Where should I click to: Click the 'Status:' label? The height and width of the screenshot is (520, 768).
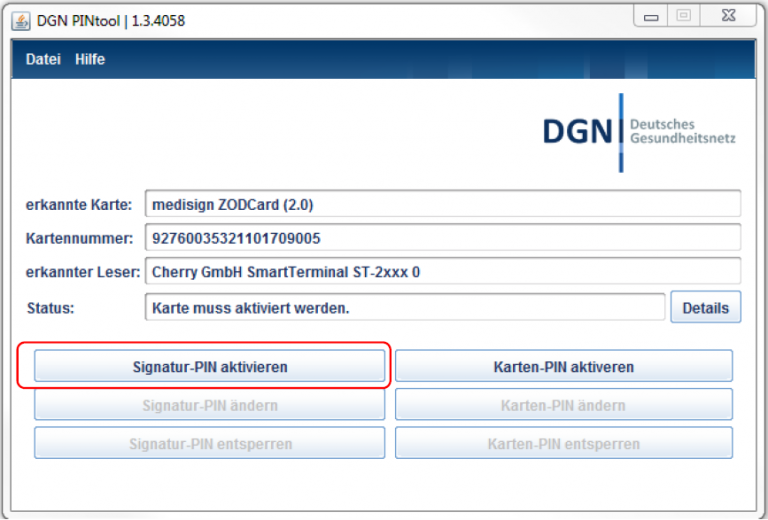[x=50, y=308]
